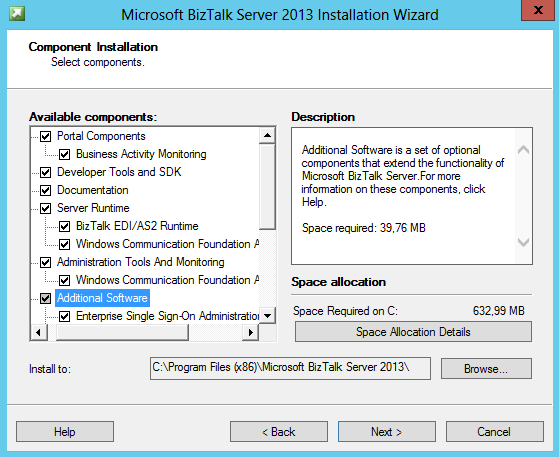The image size is (559, 457).
Task: Select the Portal Components tree item
Action: click(x=101, y=136)
